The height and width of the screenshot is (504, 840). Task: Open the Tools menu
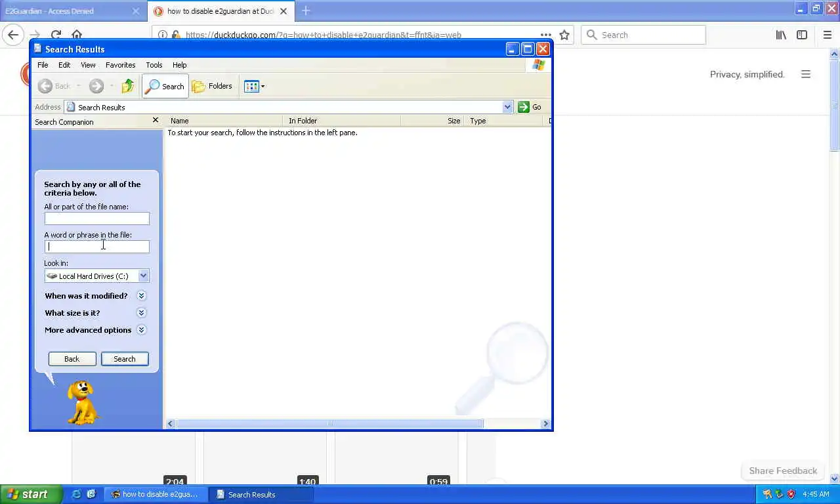[154, 65]
